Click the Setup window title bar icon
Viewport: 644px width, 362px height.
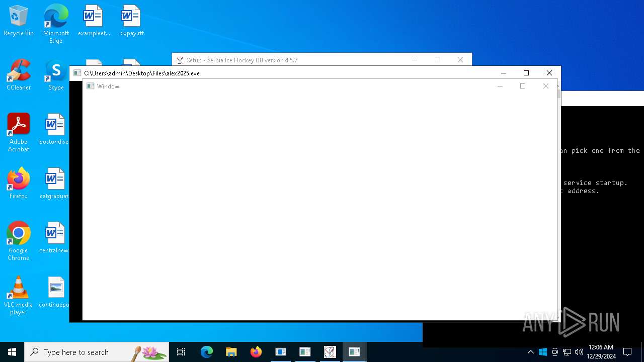pos(180,60)
